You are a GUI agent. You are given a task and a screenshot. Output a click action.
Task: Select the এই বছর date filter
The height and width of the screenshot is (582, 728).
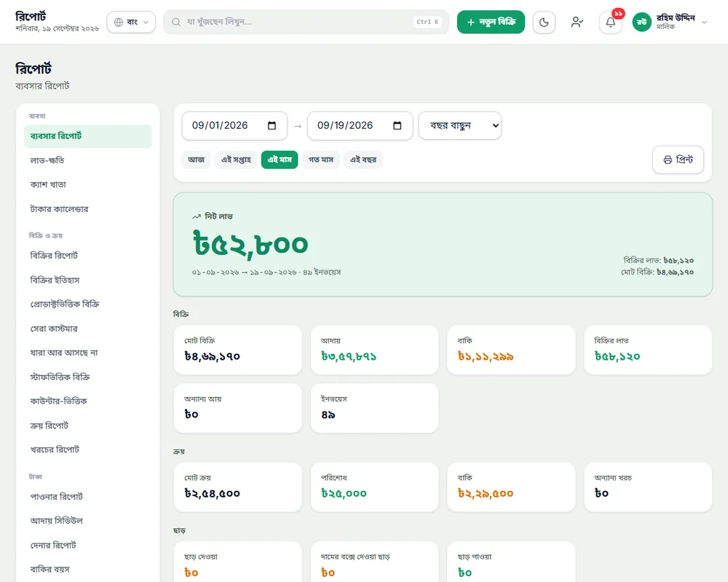click(x=363, y=160)
